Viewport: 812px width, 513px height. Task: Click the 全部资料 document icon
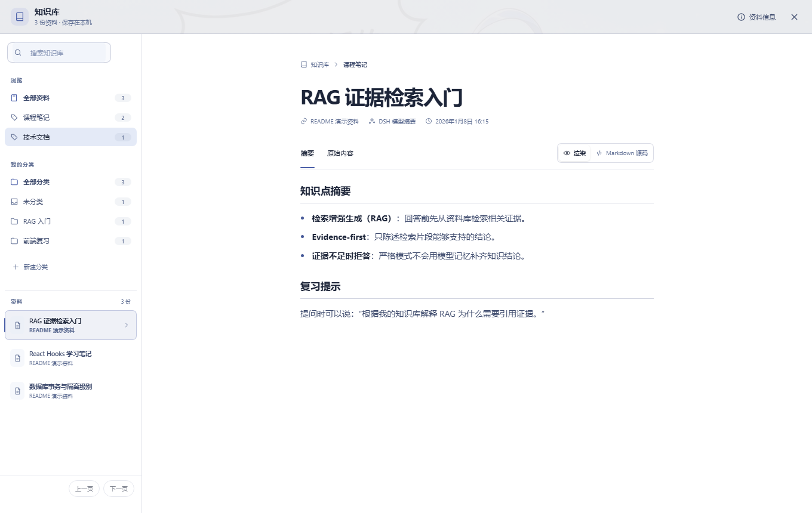[14, 98]
